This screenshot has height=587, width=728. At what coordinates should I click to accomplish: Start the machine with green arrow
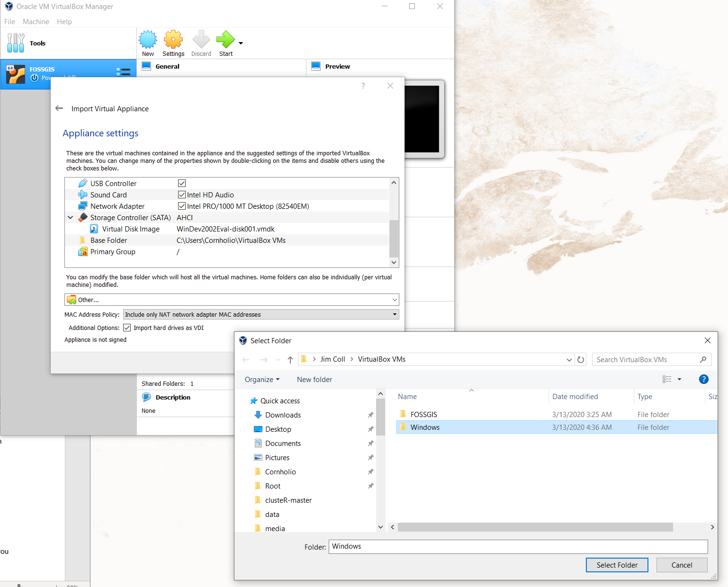225,40
